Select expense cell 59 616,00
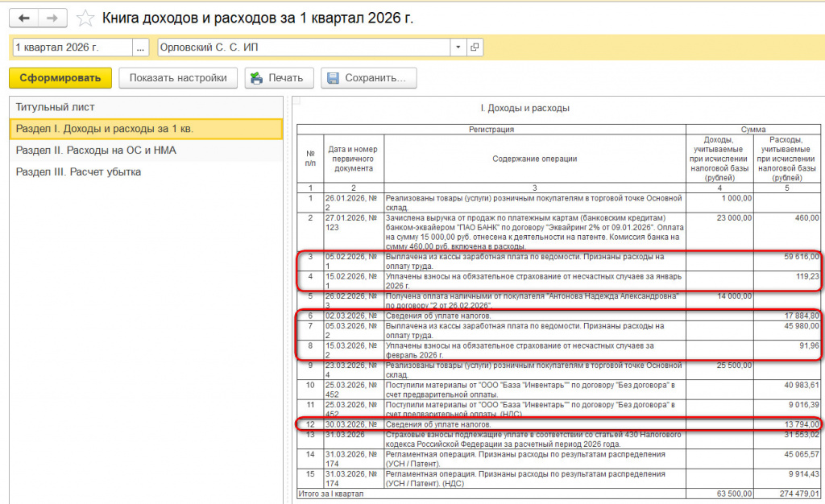Screen dimensions: 825x504 787,261
